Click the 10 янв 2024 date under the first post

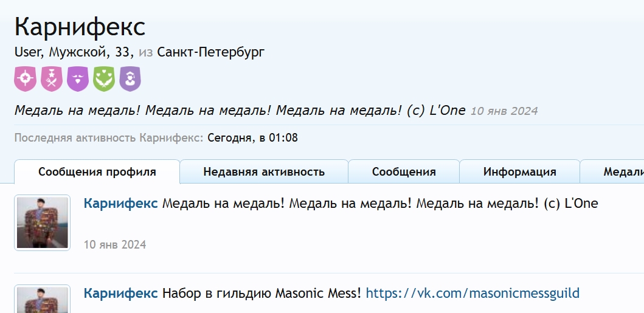(x=115, y=245)
